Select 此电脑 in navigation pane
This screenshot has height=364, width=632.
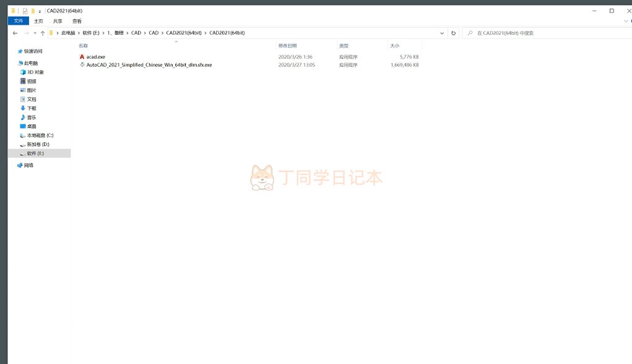(30, 63)
